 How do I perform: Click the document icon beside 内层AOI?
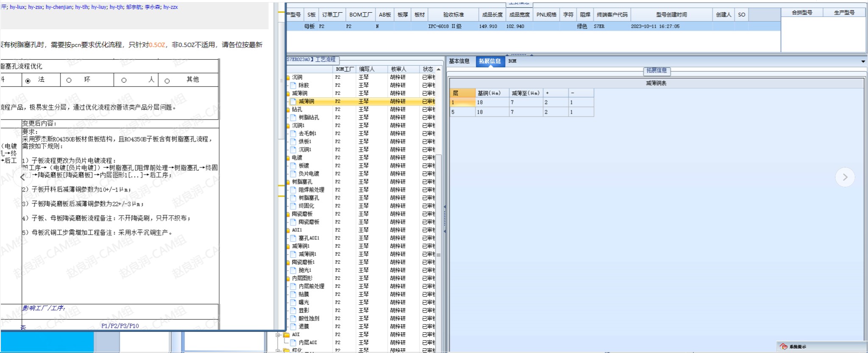[293, 342]
